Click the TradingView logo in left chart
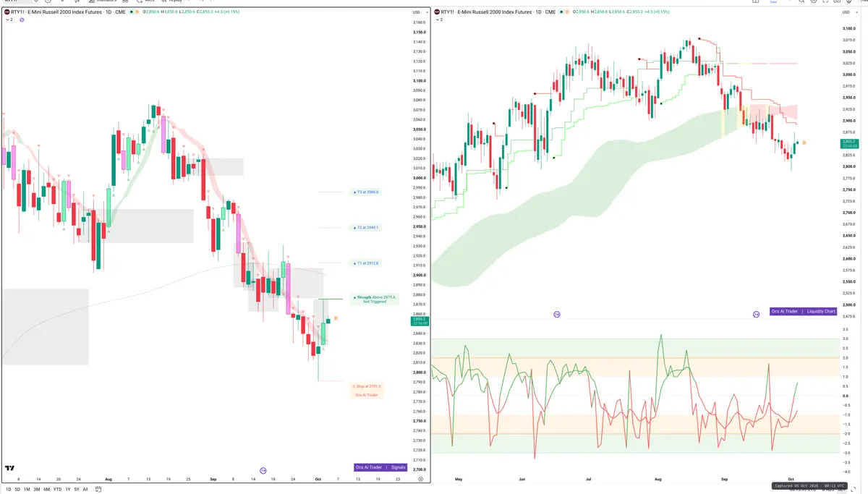 tap(9, 468)
